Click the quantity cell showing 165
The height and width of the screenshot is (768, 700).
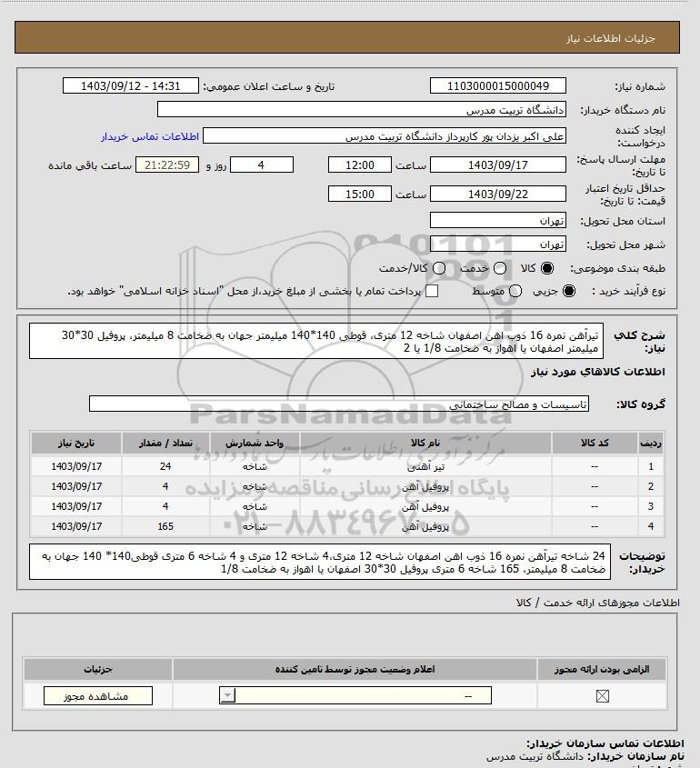click(165, 526)
